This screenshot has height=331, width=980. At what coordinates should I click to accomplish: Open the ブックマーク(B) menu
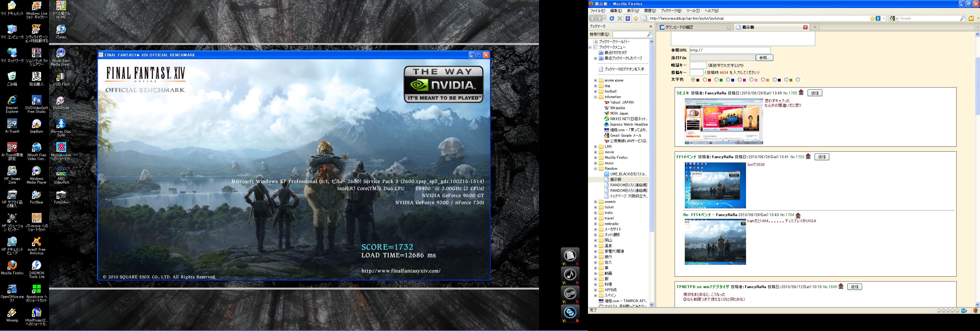(671, 11)
